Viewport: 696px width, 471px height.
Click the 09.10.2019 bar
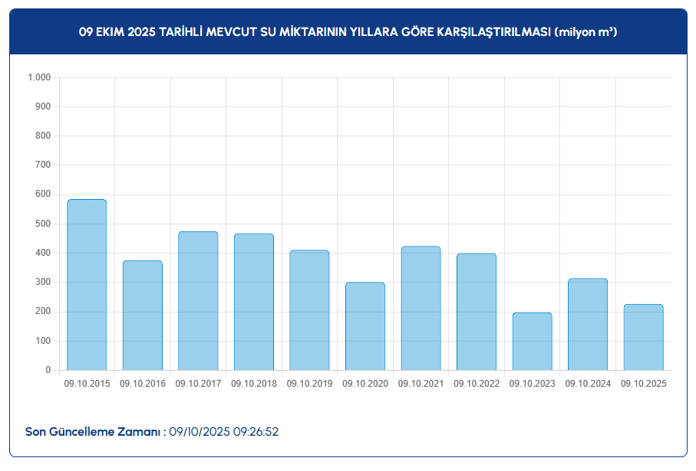(x=309, y=310)
